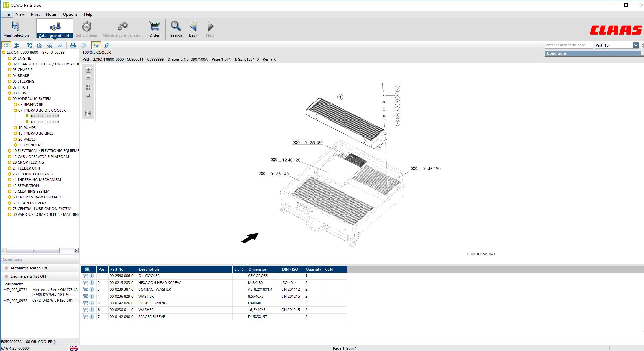Click the printer icon
The image size is (644, 351).
coord(73,45)
